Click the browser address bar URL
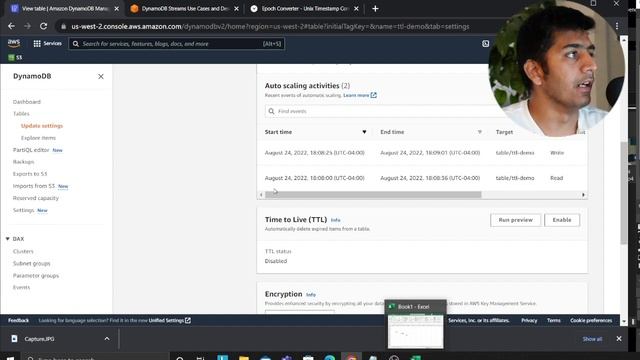The width and height of the screenshot is (640, 360). point(270,27)
